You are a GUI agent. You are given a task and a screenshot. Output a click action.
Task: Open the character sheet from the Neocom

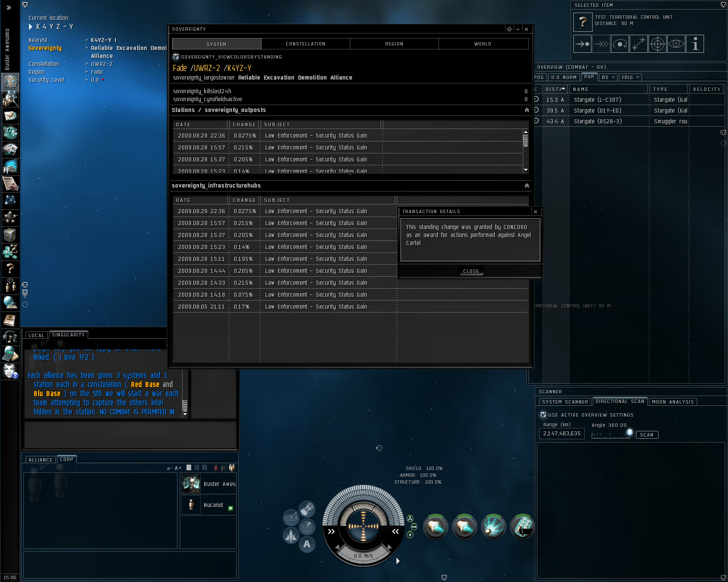pos(10,81)
